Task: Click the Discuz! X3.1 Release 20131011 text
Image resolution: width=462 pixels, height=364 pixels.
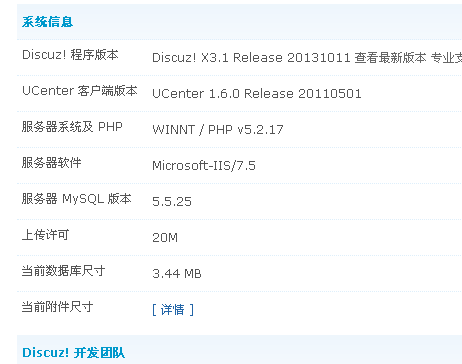Action: coord(251,58)
